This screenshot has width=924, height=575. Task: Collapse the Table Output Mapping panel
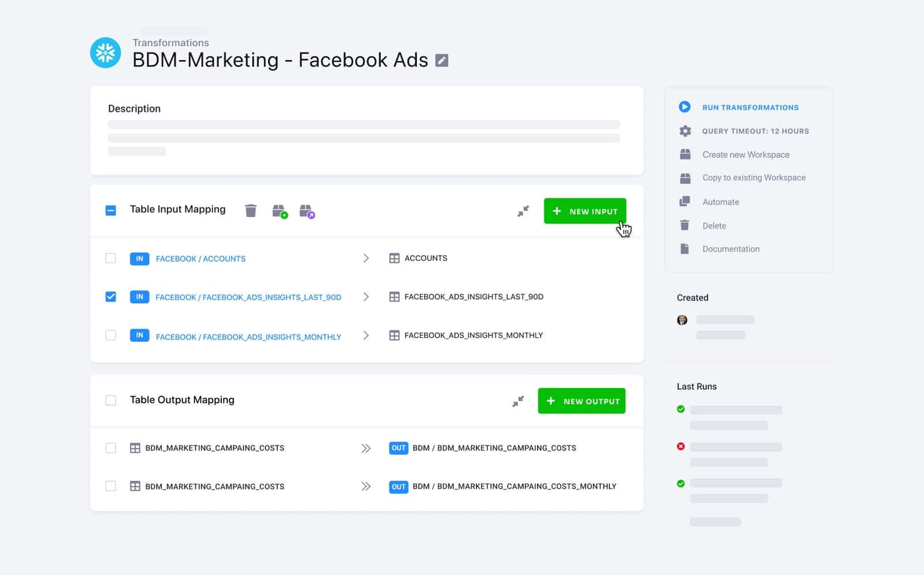[x=518, y=400]
